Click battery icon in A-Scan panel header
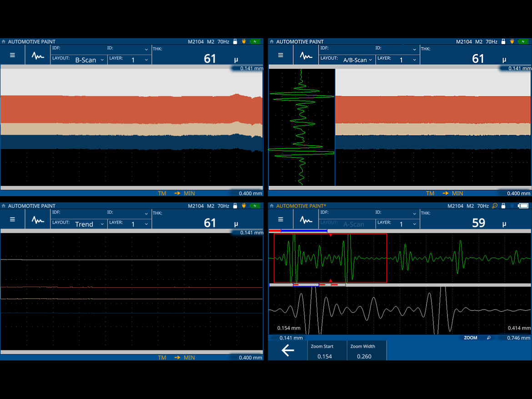Screen dimensions: 532x399 click(x=523, y=206)
